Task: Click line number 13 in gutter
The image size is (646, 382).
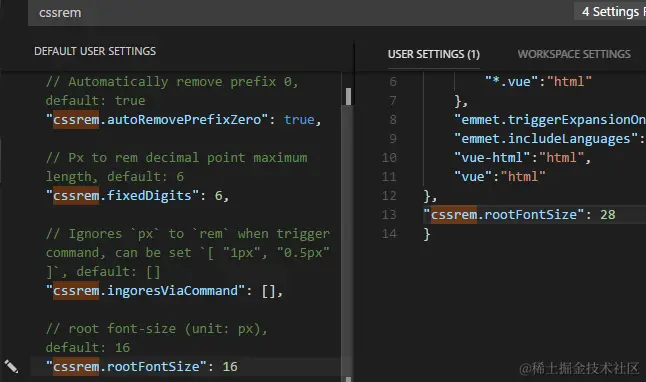Action: pos(389,215)
